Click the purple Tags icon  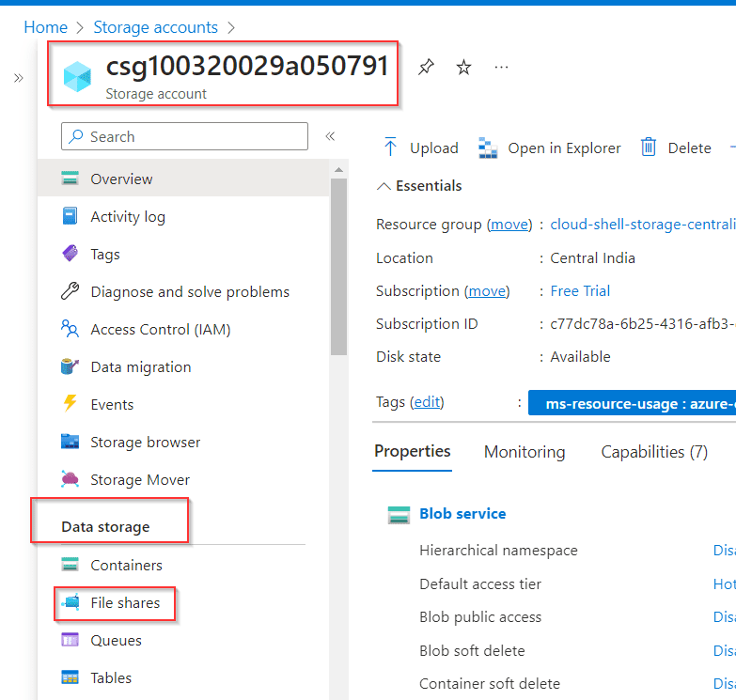[x=70, y=254]
